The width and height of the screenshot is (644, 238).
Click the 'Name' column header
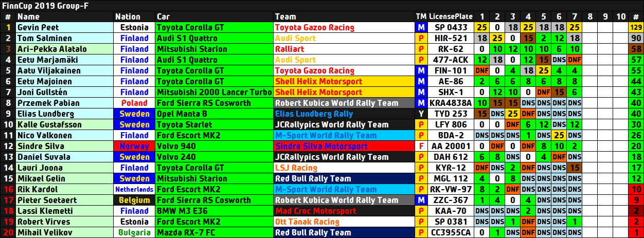64,16
